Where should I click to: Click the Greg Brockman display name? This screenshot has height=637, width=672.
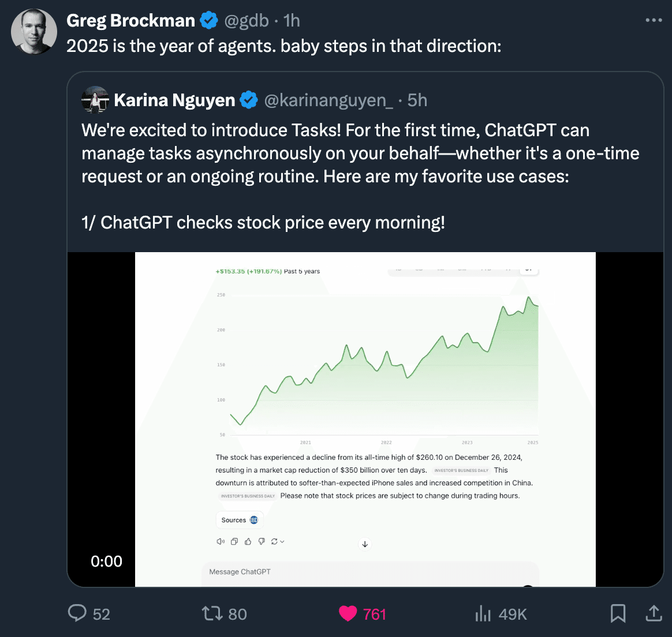click(131, 21)
